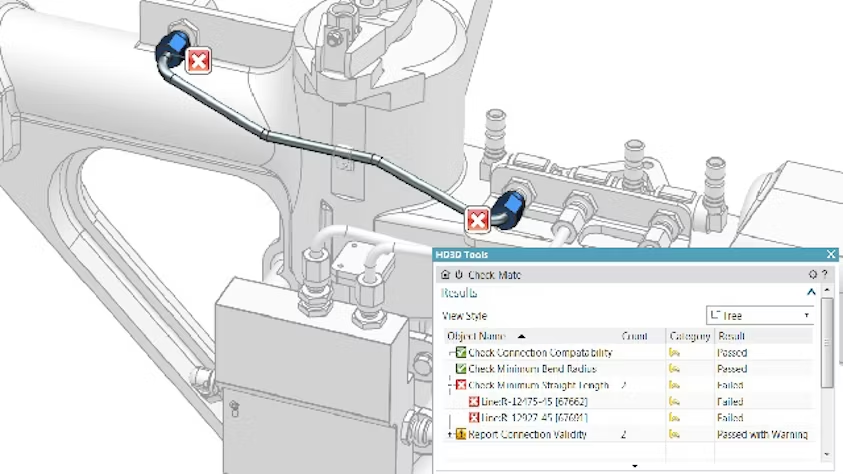Click green check icon of Connection Compatibility

[461, 353]
